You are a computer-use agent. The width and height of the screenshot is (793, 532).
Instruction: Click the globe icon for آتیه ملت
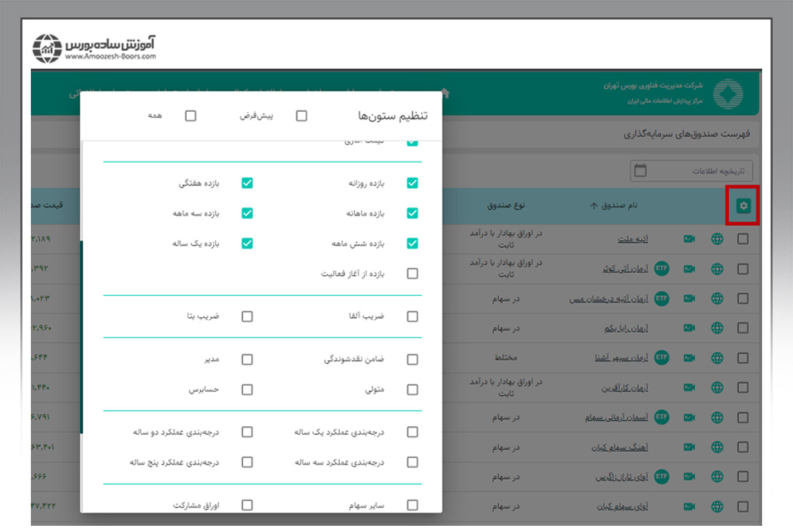[x=717, y=239]
